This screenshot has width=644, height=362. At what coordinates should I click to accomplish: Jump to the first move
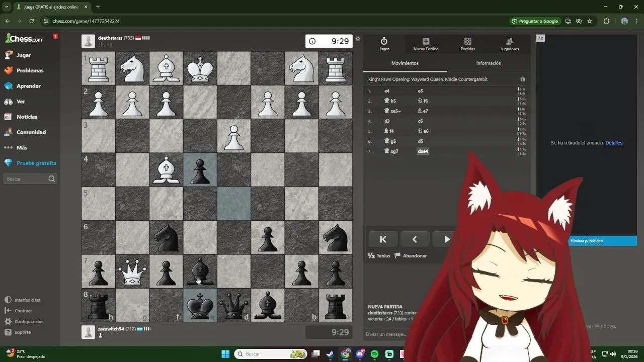(x=383, y=239)
